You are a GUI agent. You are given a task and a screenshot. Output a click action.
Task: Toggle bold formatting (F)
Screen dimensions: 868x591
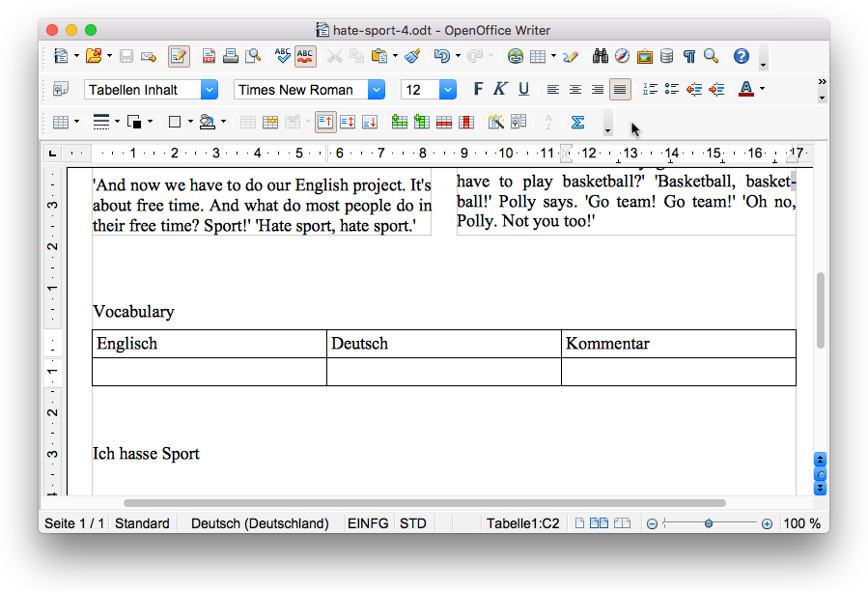[x=478, y=89]
